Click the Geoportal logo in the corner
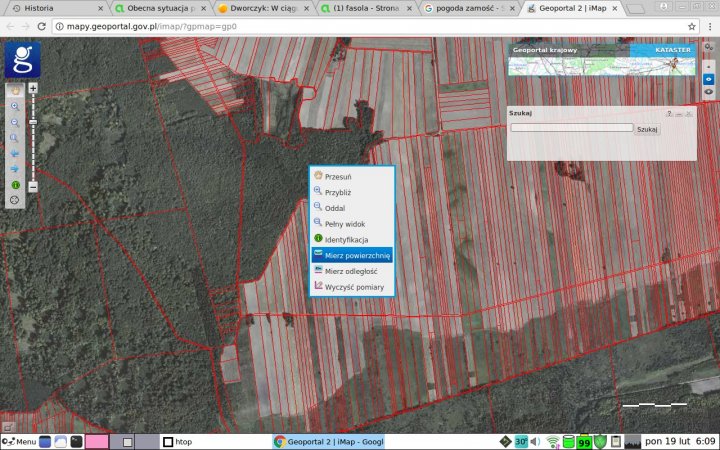Viewport: 720px width, 450px height. [x=22, y=60]
